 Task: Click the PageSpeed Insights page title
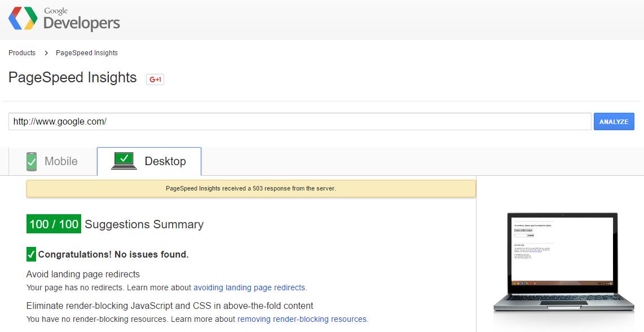(73, 78)
